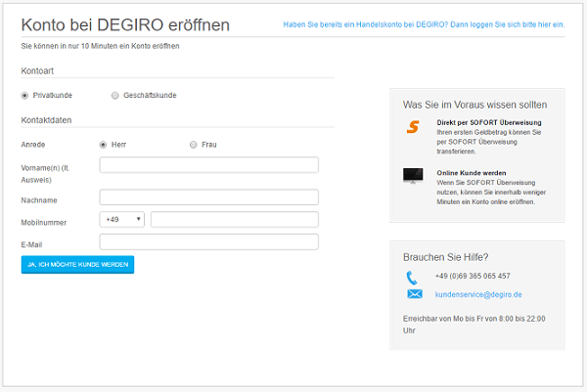
Task: Click the 'Konto bei DEGIRO eröffnen' title
Action: click(125, 25)
